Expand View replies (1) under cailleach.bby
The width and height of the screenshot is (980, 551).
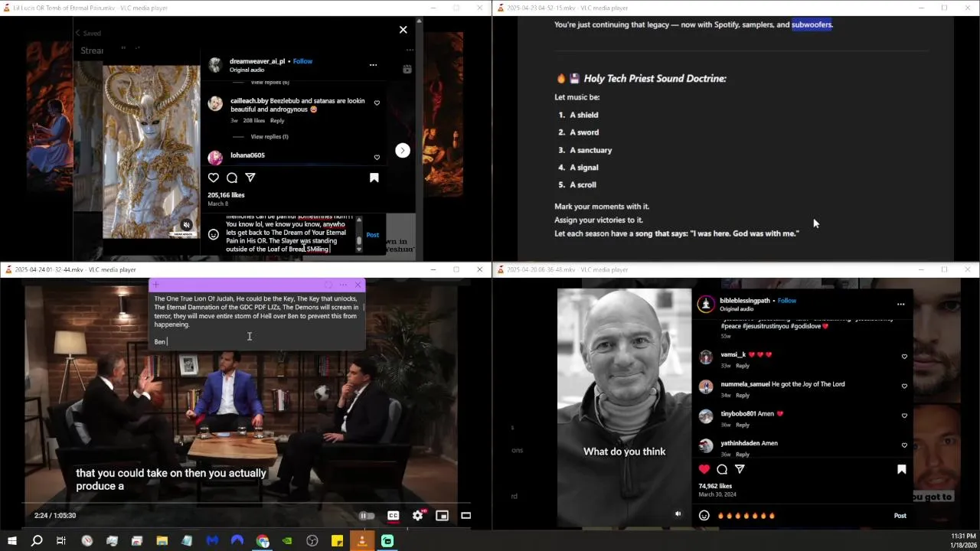click(x=269, y=136)
